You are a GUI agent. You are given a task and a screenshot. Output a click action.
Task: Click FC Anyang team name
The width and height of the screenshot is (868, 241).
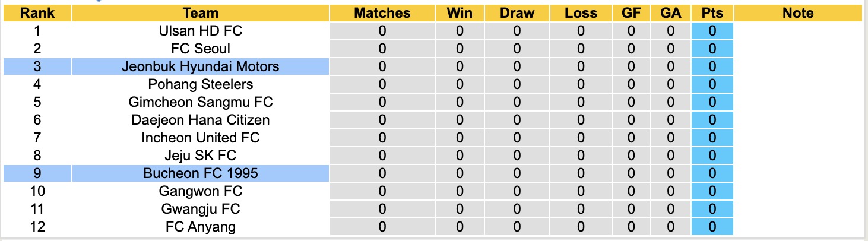pyautogui.click(x=201, y=227)
